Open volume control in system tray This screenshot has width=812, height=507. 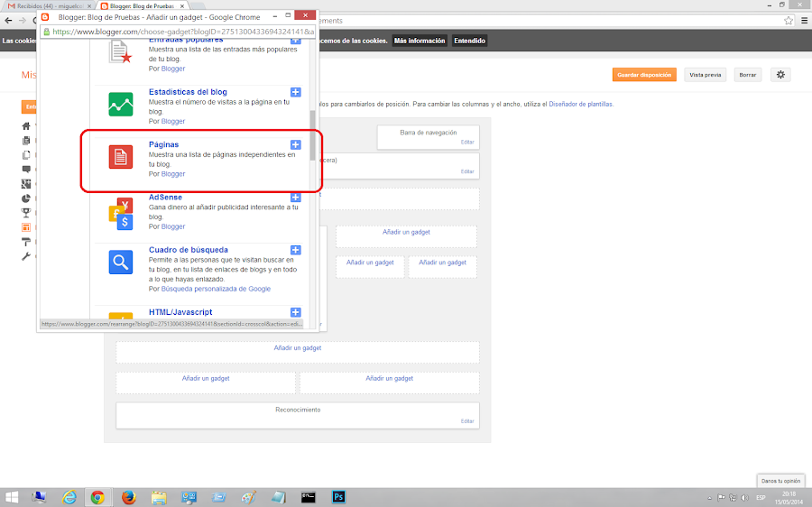[745, 498]
